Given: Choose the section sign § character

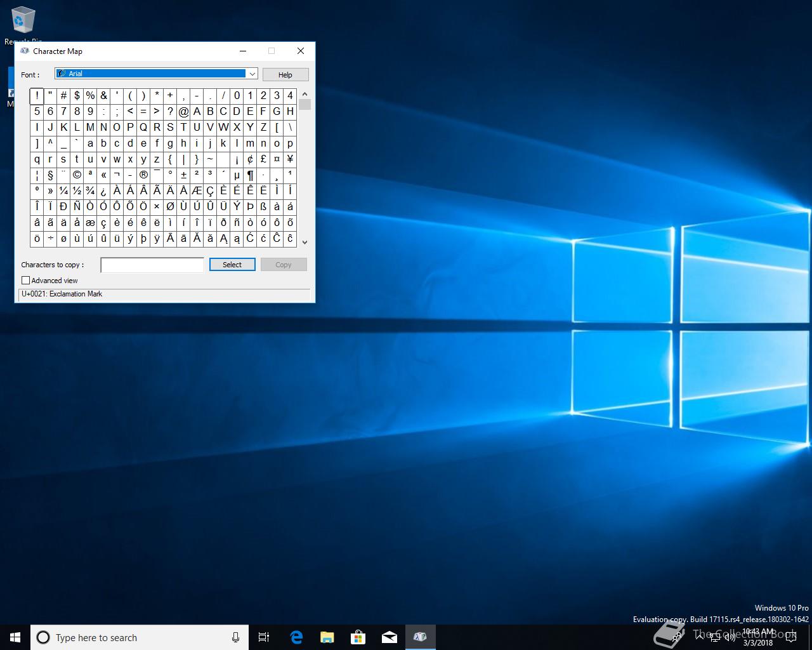Looking at the screenshot, I should pyautogui.click(x=50, y=175).
